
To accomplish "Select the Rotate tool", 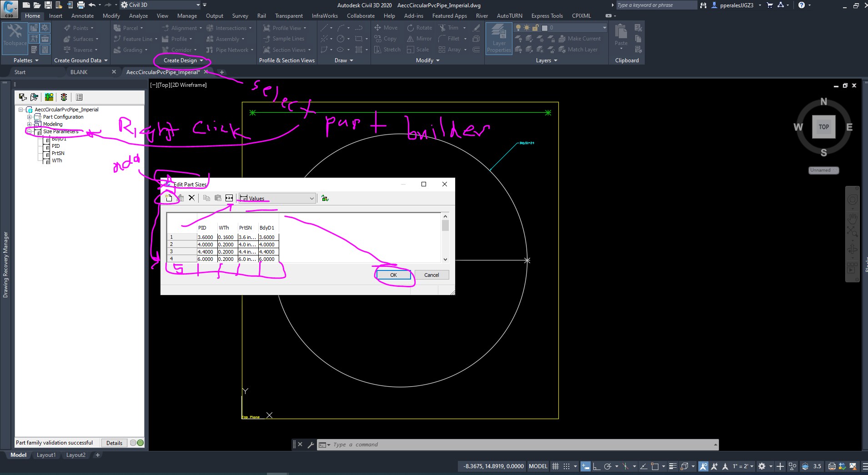I will 420,28.
